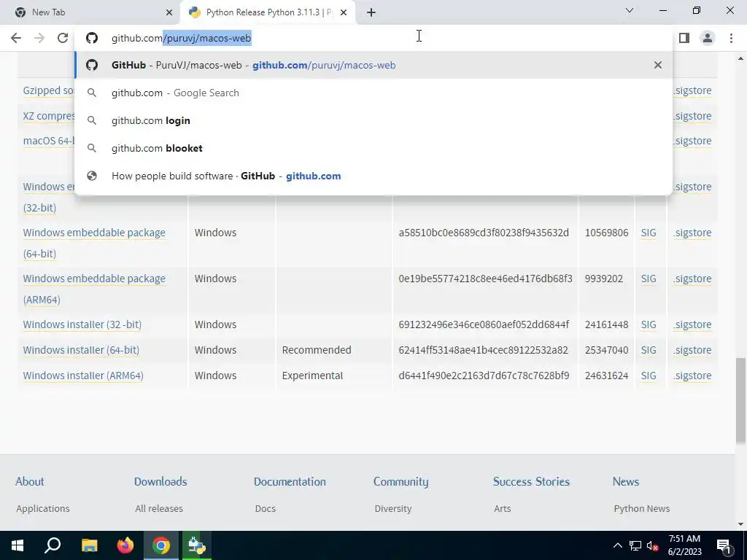The width and height of the screenshot is (747, 560).
Task: Download Windows installer (32-bit)
Action: pos(82,324)
